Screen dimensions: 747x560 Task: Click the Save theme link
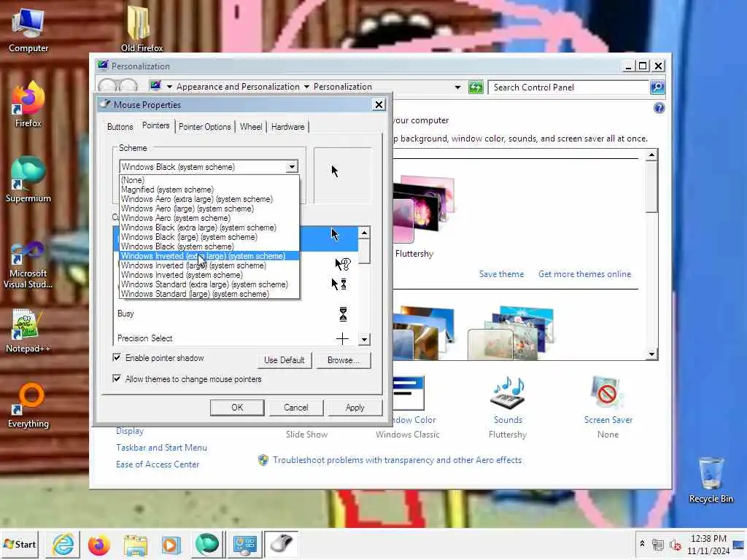click(x=501, y=274)
